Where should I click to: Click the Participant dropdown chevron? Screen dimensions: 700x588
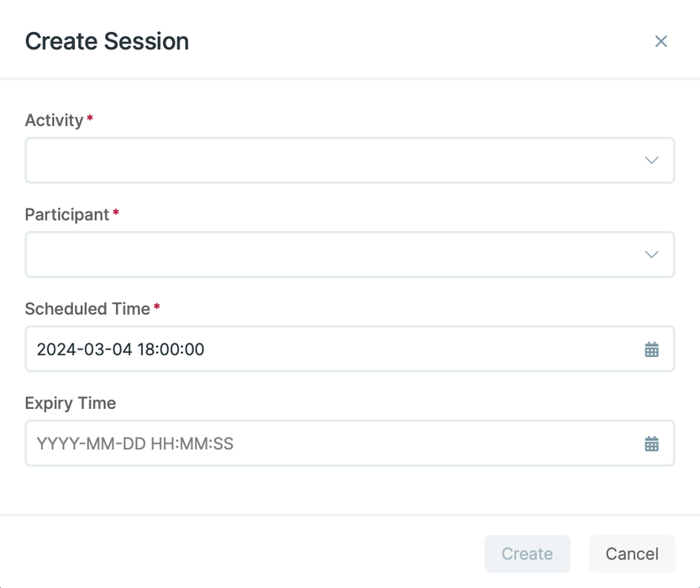coord(651,254)
